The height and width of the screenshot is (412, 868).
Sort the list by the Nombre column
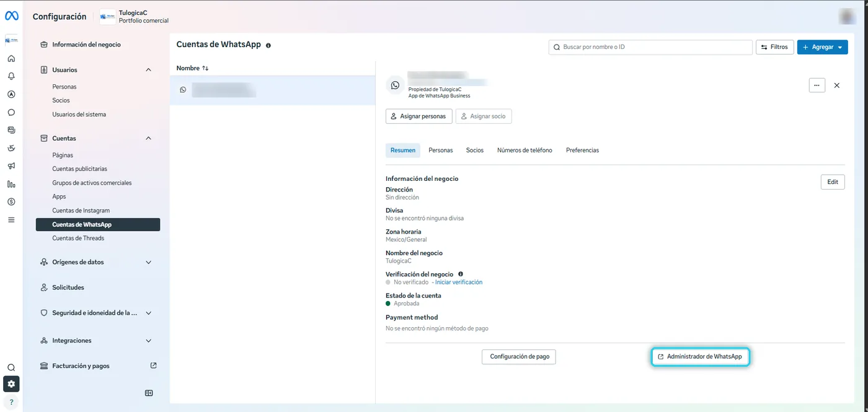coord(192,68)
